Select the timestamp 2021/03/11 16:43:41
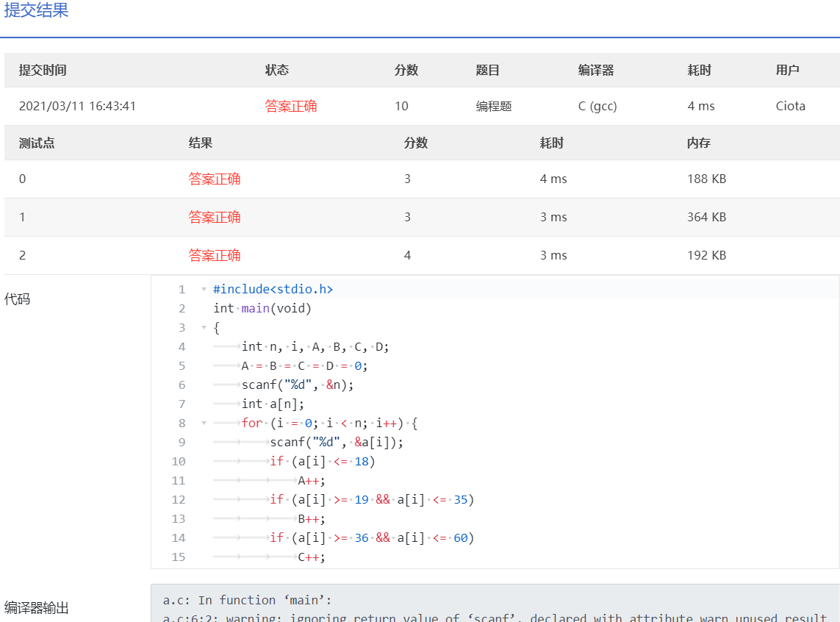Image resolution: width=840 pixels, height=622 pixels. coord(77,106)
